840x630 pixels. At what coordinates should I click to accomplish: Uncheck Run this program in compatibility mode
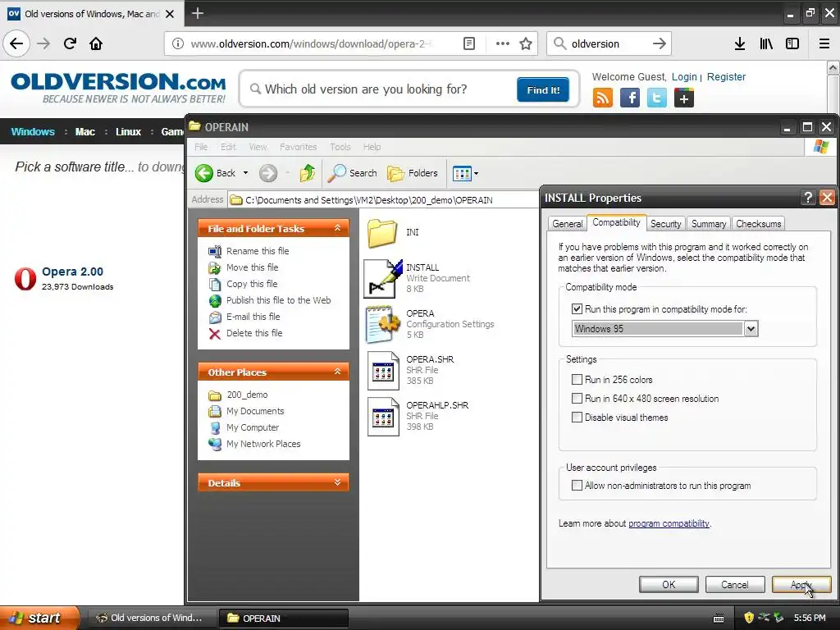(577, 309)
